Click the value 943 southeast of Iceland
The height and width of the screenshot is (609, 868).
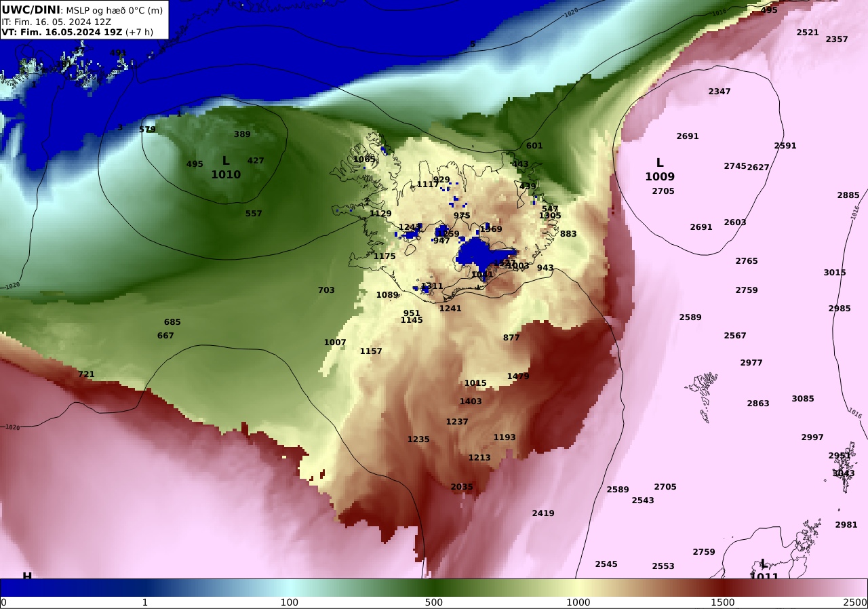click(545, 268)
